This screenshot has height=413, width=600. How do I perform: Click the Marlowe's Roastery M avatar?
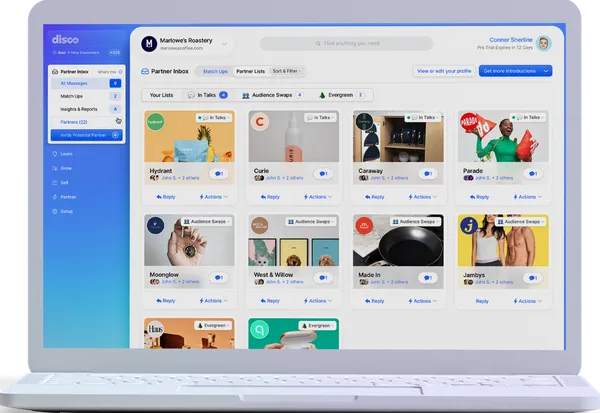click(x=149, y=44)
